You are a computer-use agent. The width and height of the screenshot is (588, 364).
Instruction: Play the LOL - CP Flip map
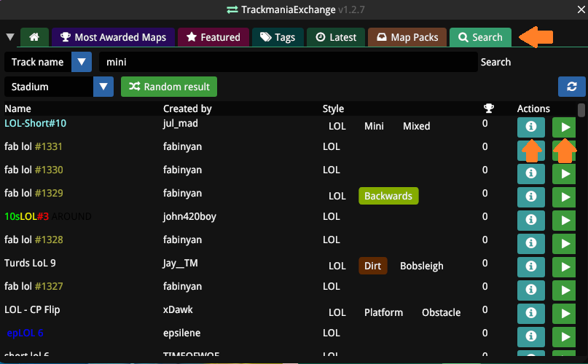[564, 314]
